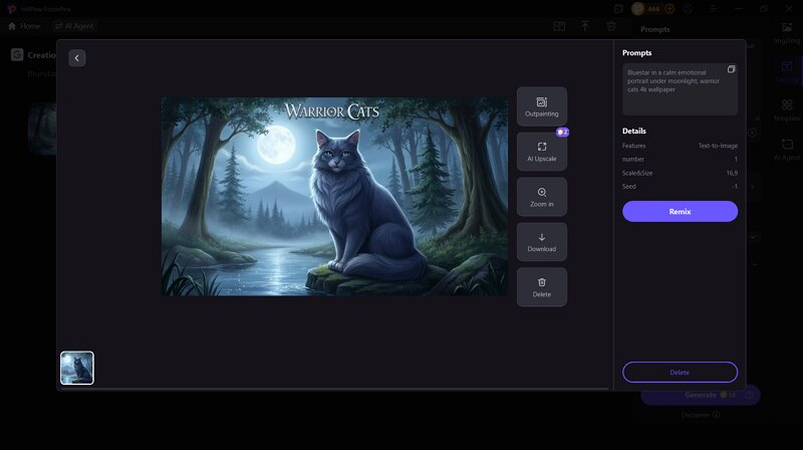803x450 pixels.
Task: Click the 'Details' heading
Action: click(634, 131)
